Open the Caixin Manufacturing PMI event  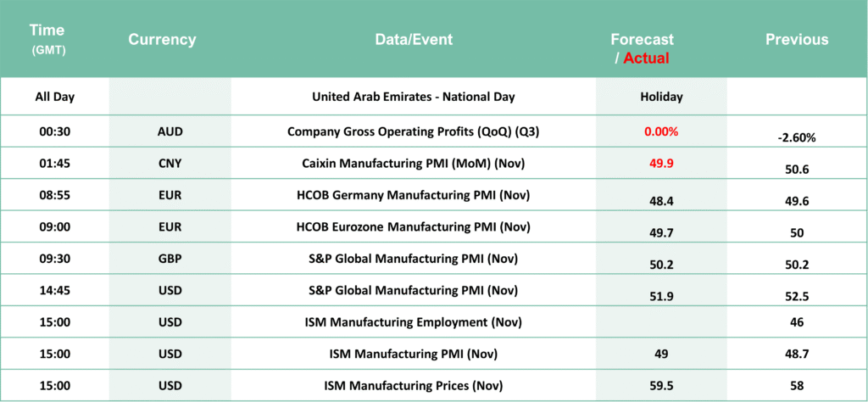(414, 163)
